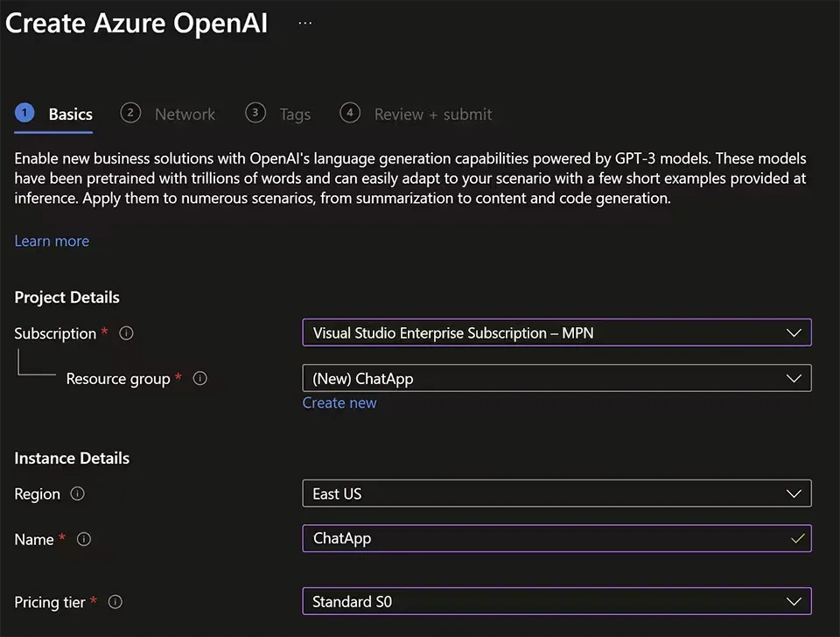The image size is (840, 637).
Task: Switch to the Review + submit tab
Action: pos(433,114)
